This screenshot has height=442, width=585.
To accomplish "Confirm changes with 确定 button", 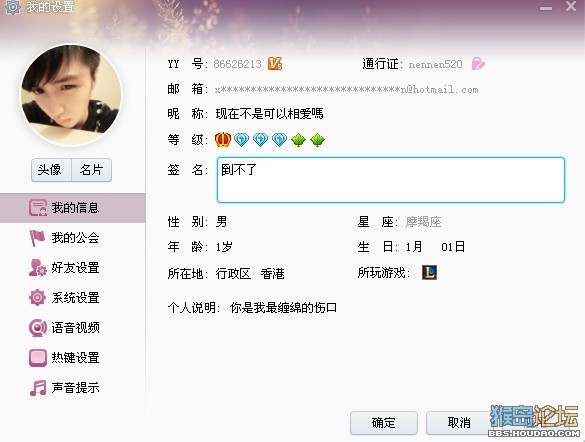I will pyautogui.click(x=384, y=423).
